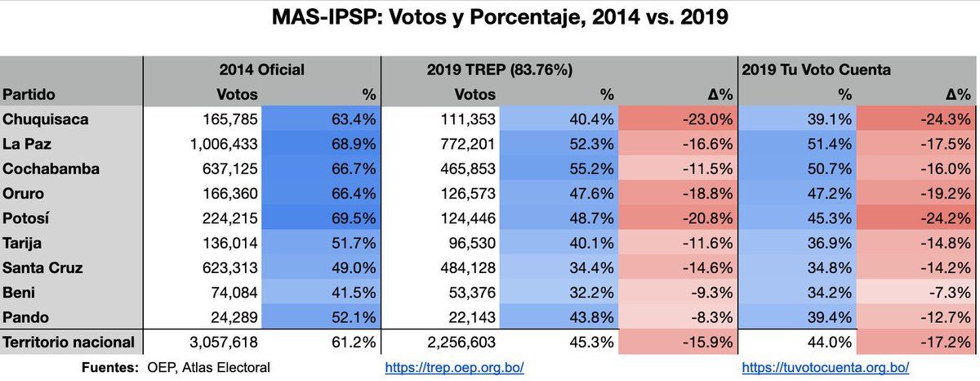Click the 2019 TREP (83.76%) header
The image size is (980, 381).
pyautogui.click(x=499, y=69)
